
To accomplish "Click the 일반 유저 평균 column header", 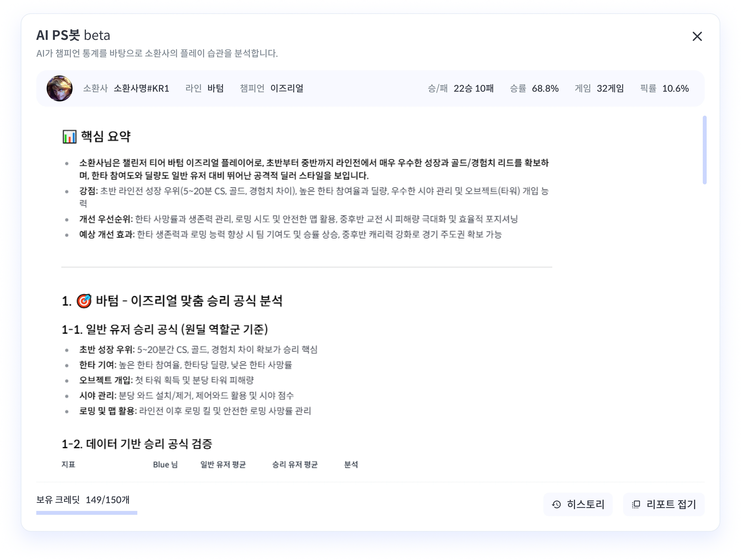I will pyautogui.click(x=223, y=464).
